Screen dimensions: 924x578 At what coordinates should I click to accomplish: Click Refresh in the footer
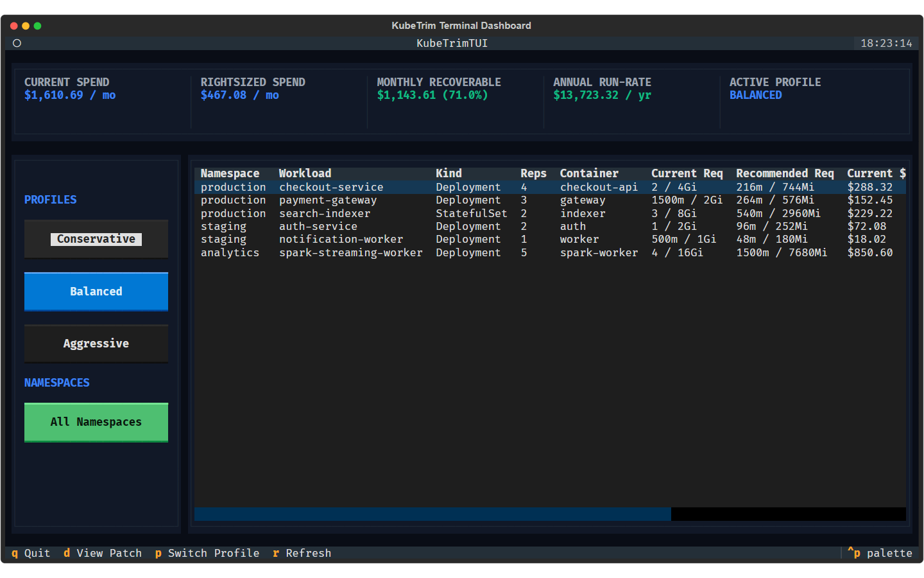click(302, 553)
